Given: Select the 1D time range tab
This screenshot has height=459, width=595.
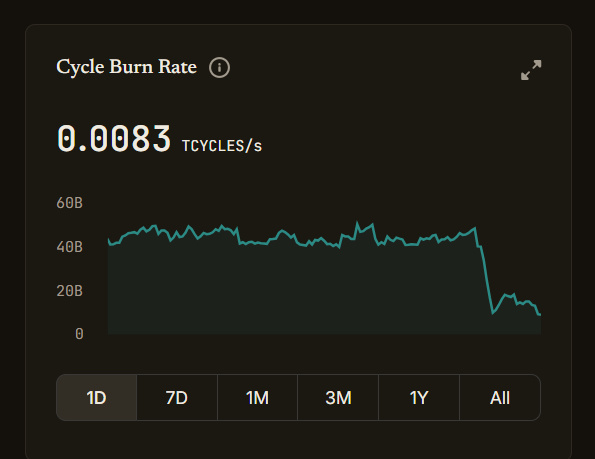Looking at the screenshot, I should point(96,398).
